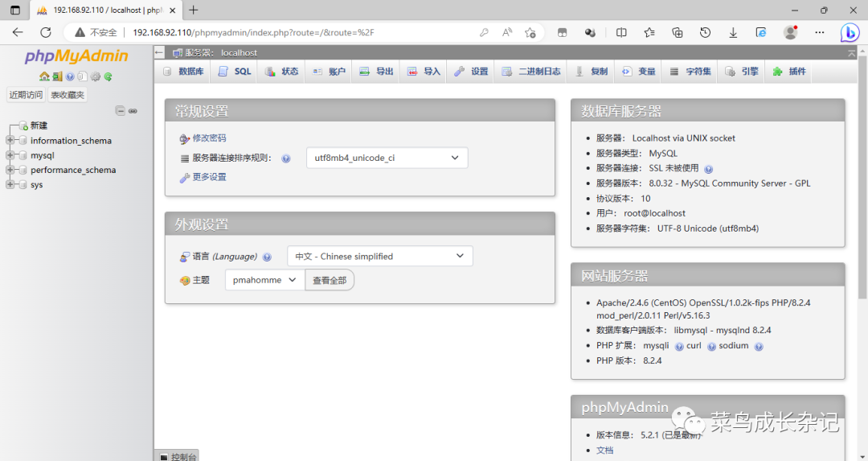Click the link with main panel icon
The image size is (868, 461).
[133, 111]
